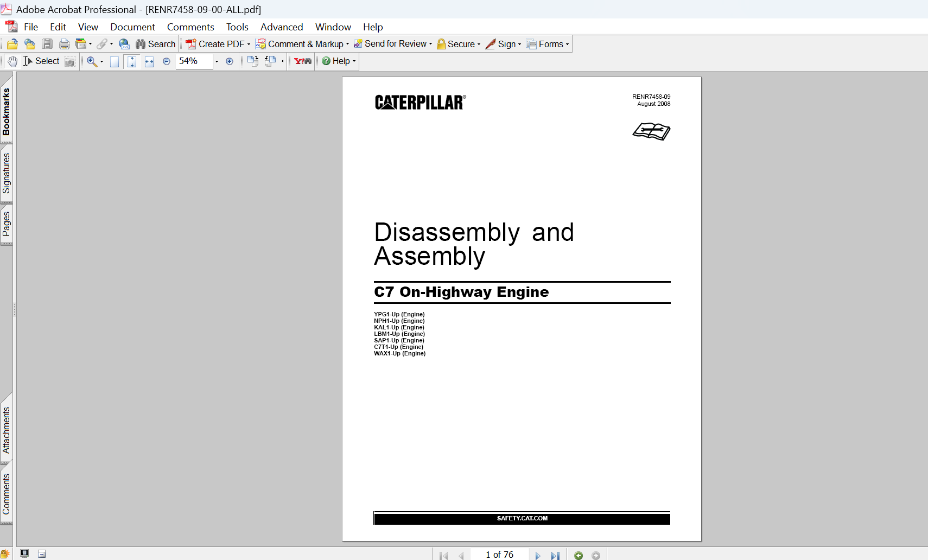Click the SAFETY.CAT.COM link on the page

[x=522, y=518]
